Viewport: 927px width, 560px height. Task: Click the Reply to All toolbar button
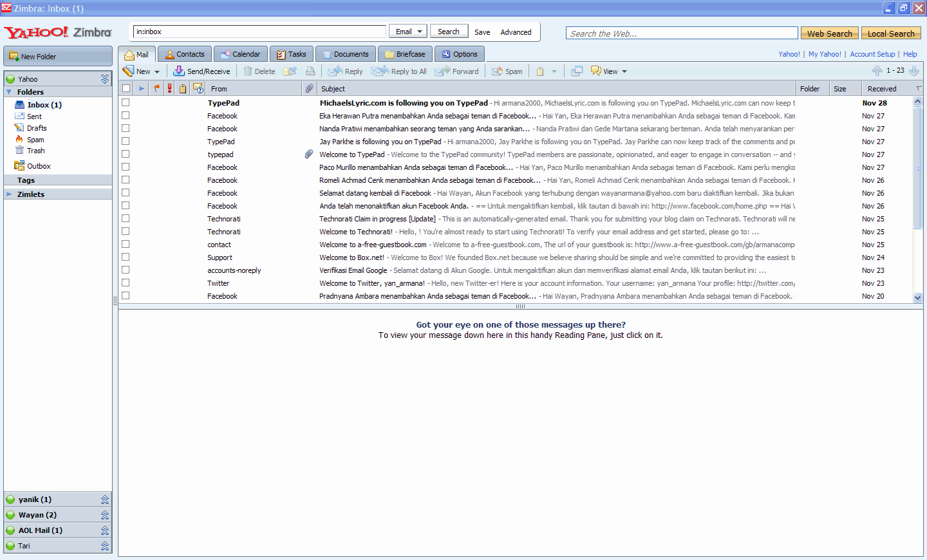pyautogui.click(x=399, y=71)
